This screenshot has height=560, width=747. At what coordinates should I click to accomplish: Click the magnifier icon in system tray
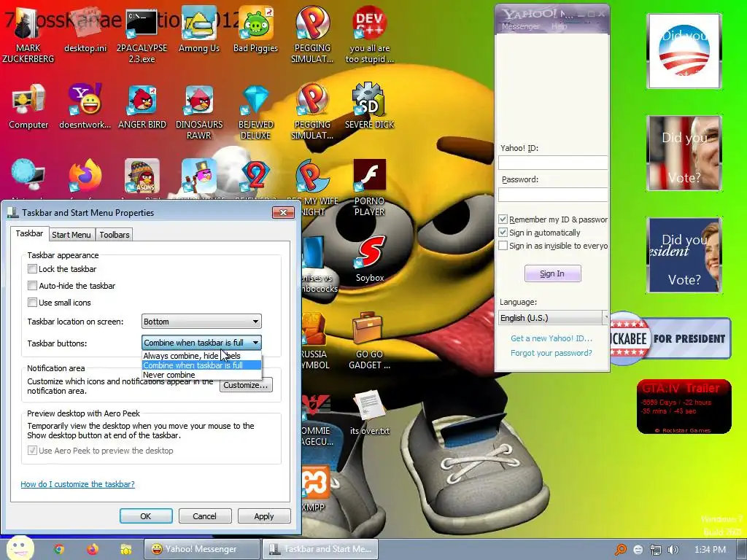pos(620,550)
